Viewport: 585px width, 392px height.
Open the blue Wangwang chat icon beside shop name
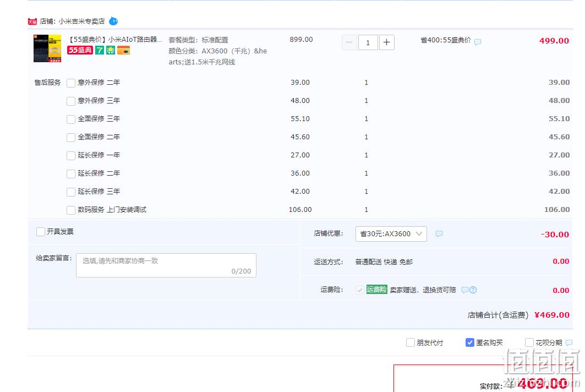[113, 21]
